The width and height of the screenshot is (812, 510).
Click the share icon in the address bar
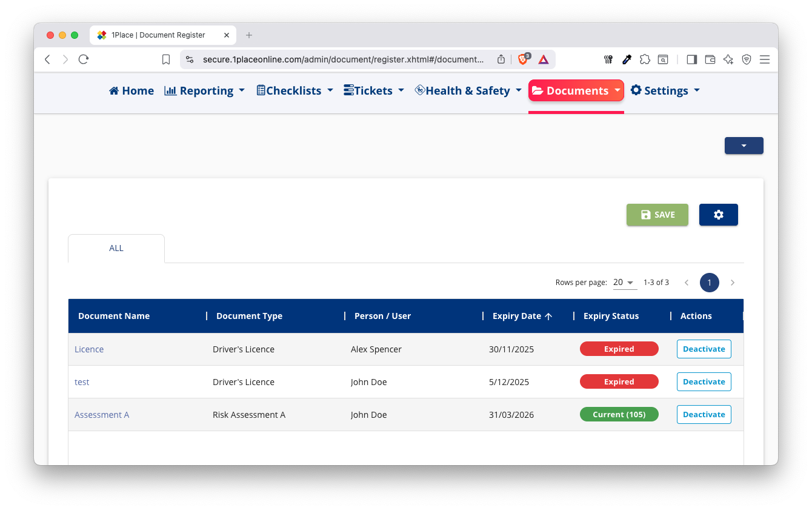pos(501,59)
